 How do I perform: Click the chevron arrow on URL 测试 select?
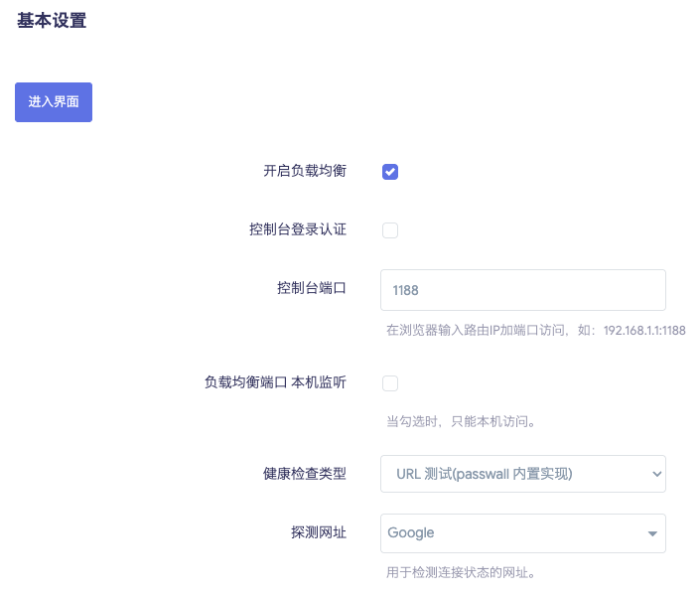655,475
